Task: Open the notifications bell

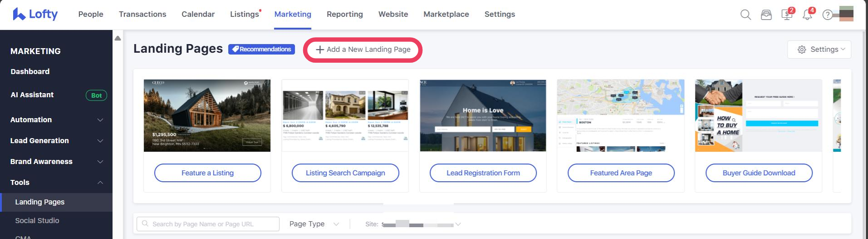Action: [807, 15]
